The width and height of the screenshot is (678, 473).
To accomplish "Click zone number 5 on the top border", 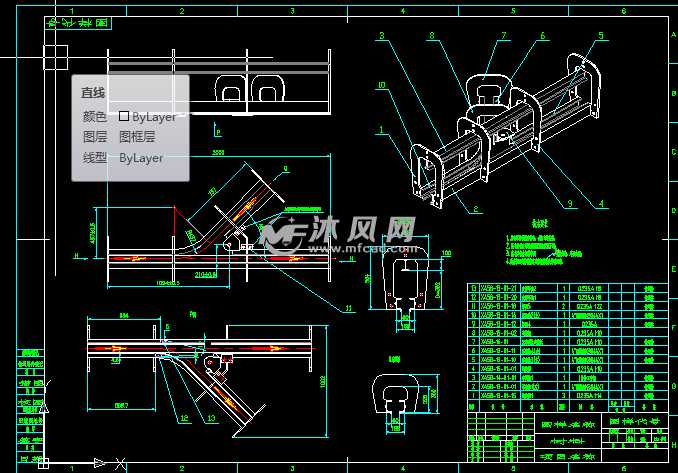I will point(513,11).
